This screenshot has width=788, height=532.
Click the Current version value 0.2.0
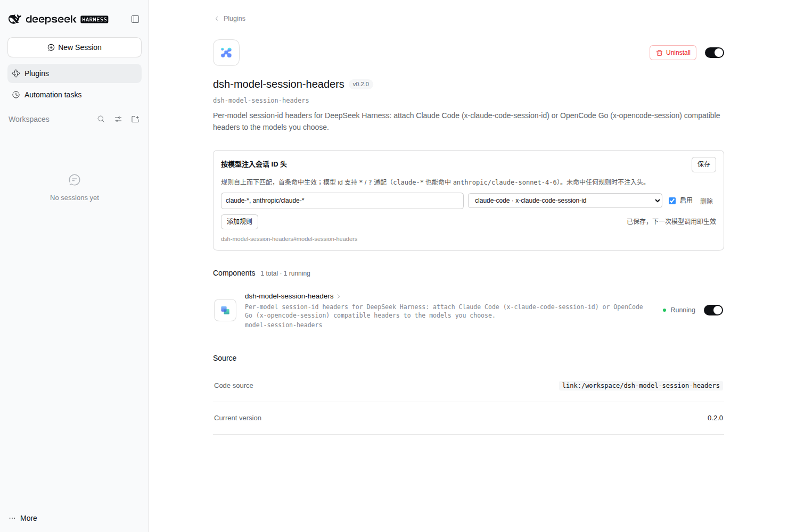[x=715, y=418]
